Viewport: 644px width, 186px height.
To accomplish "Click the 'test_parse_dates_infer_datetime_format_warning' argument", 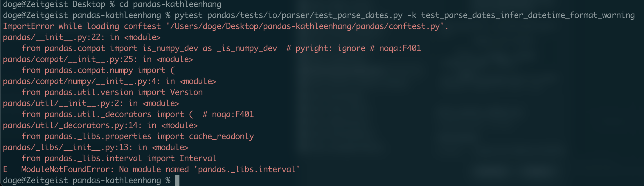I will click(x=528, y=15).
